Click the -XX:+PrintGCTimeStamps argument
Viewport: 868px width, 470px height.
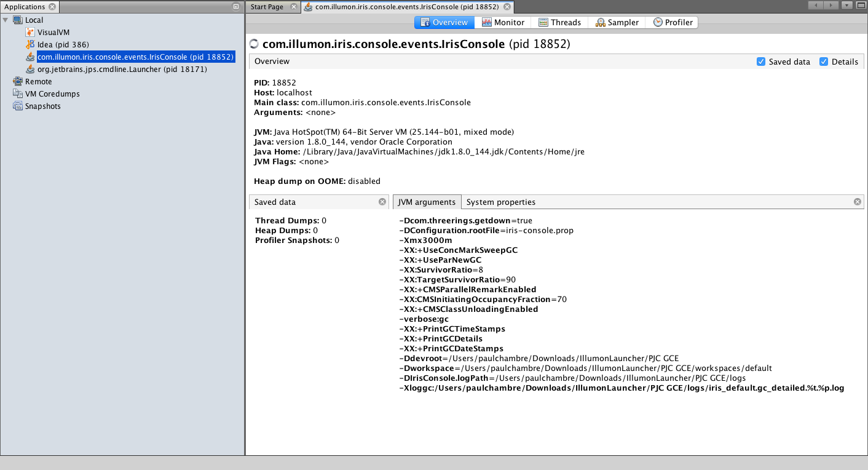452,329
